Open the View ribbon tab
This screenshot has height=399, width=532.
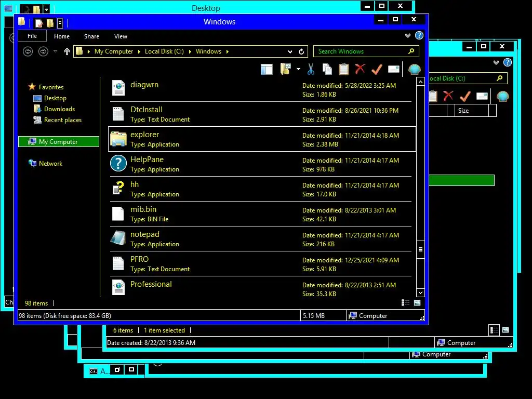click(121, 36)
